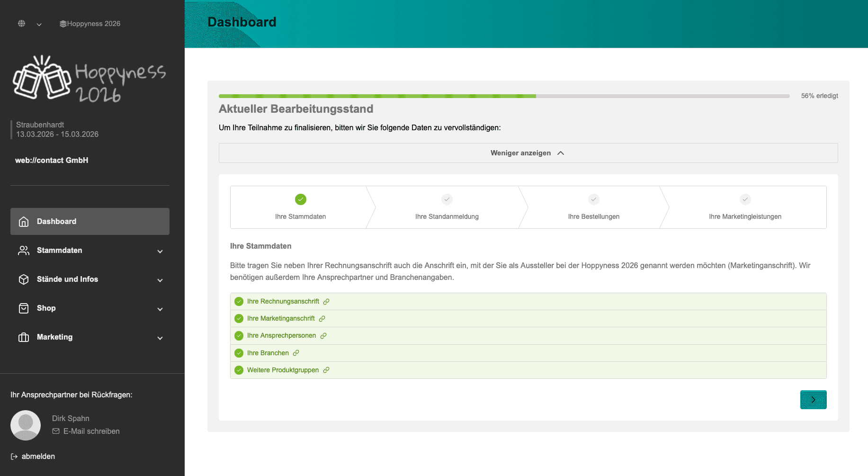Open Ihre Marketinganschrift link
Image resolution: width=868 pixels, height=476 pixels.
(281, 318)
